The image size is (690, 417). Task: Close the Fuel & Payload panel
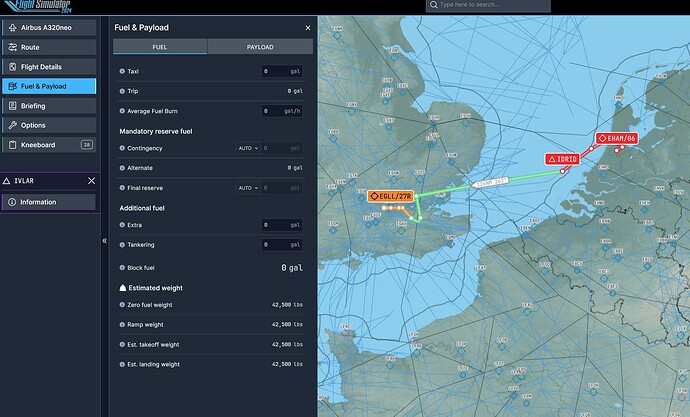click(308, 28)
